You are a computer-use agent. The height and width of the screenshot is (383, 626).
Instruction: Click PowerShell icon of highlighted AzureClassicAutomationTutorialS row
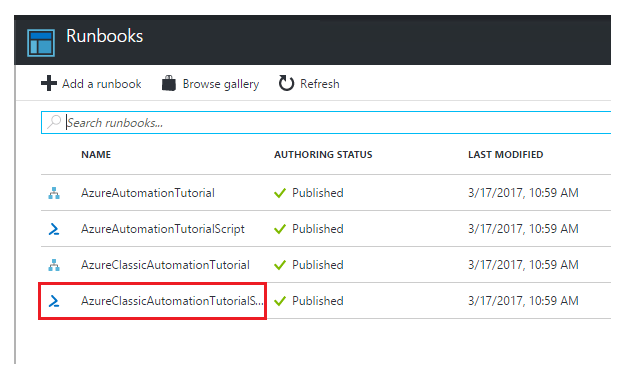(x=54, y=301)
